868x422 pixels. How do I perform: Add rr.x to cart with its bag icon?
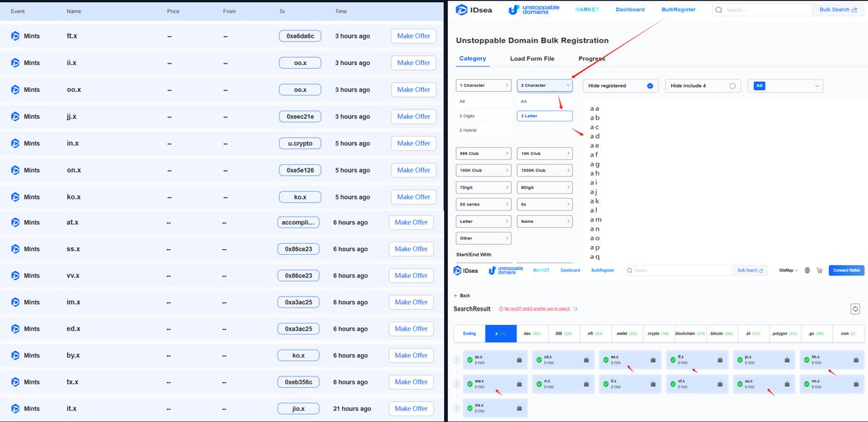click(x=587, y=384)
